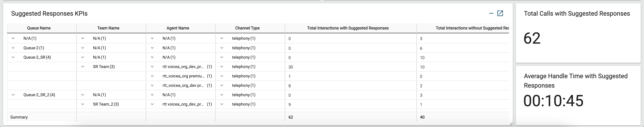Expand the SR Team_2 (3) team row
The width and height of the screenshot is (644, 127).
pos(83,104)
